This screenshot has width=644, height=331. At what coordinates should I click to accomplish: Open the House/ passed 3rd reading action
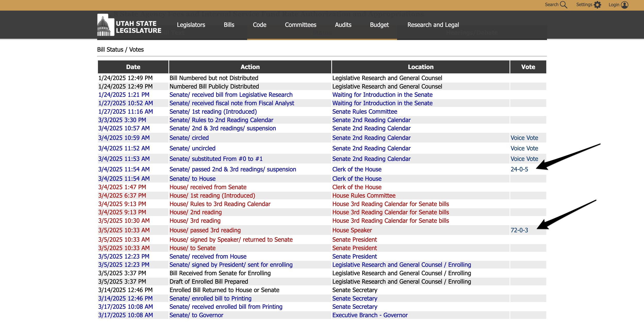tap(205, 230)
